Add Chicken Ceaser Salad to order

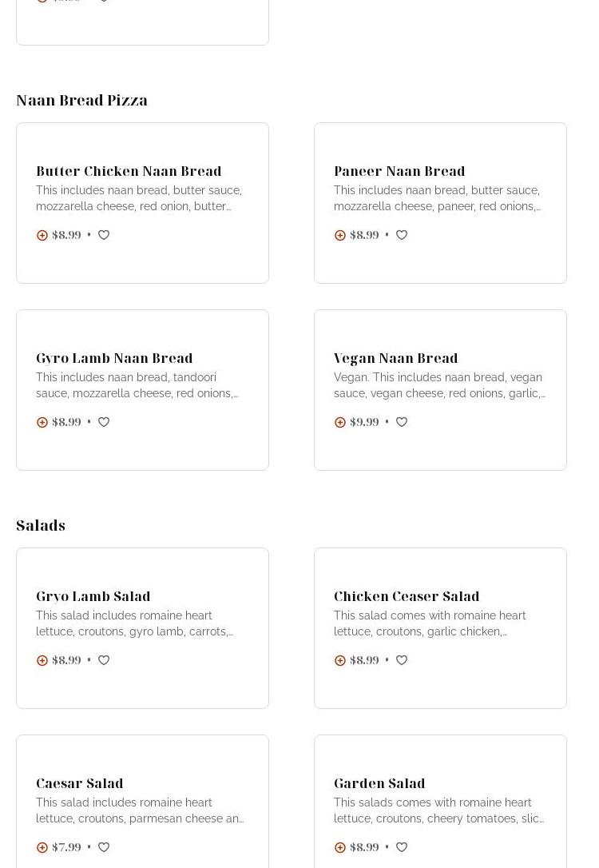[340, 660]
